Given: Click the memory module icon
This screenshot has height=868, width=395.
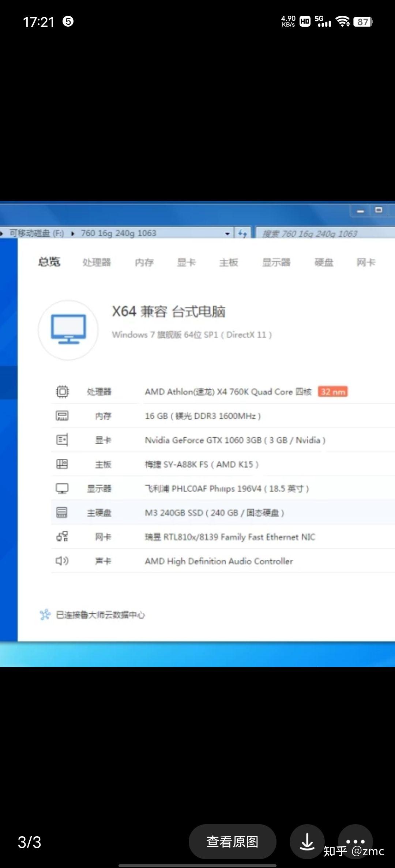Looking at the screenshot, I should click(62, 416).
